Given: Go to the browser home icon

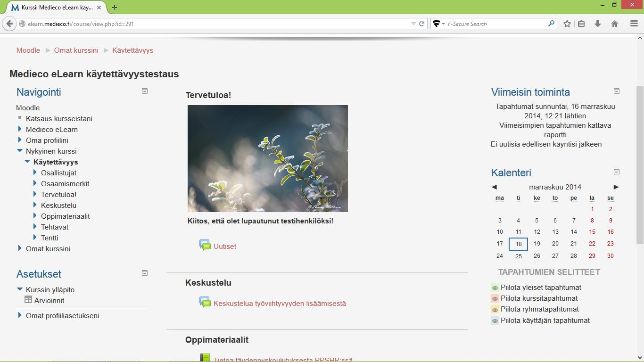Looking at the screenshot, I should tap(615, 24).
